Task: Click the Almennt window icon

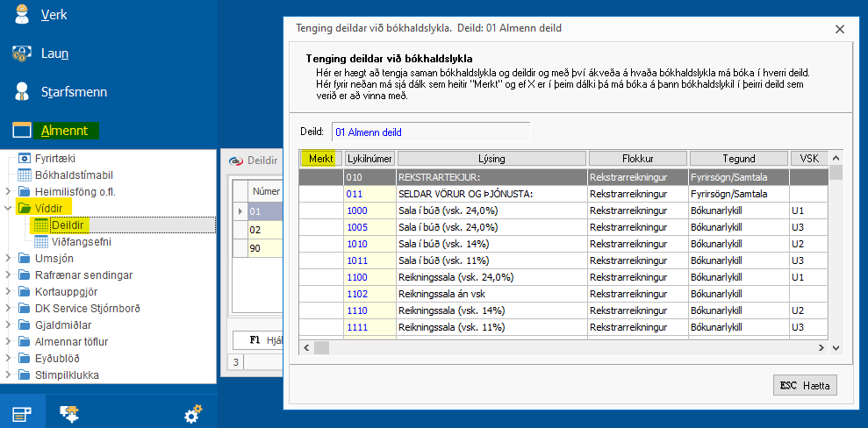Action: point(22,131)
